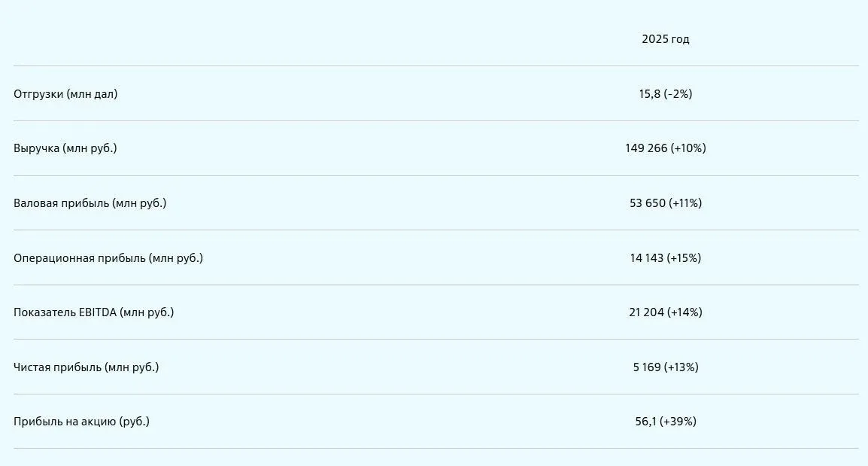Select the "Чистая прибыль" row label

[86, 367]
